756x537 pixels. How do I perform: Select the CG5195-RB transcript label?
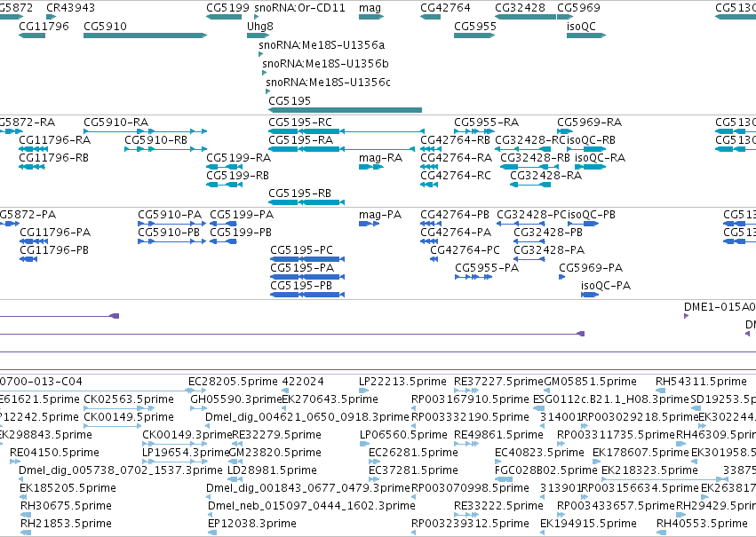pos(299,193)
